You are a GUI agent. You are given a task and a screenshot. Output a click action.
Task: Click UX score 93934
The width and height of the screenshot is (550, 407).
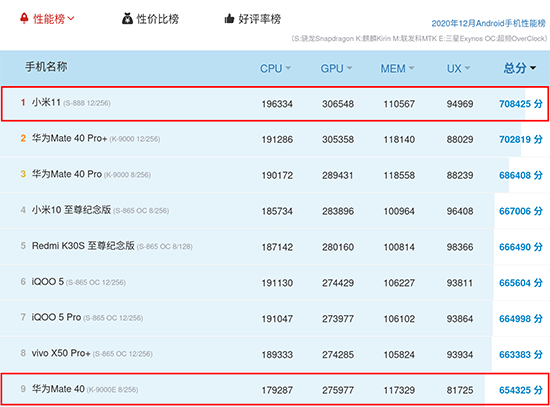[x=460, y=354]
